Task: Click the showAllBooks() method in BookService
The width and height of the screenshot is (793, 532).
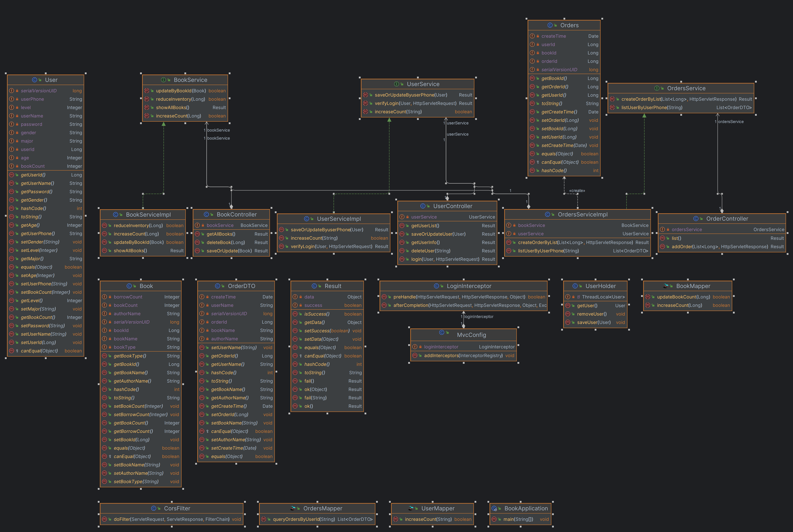Action: pos(172,108)
